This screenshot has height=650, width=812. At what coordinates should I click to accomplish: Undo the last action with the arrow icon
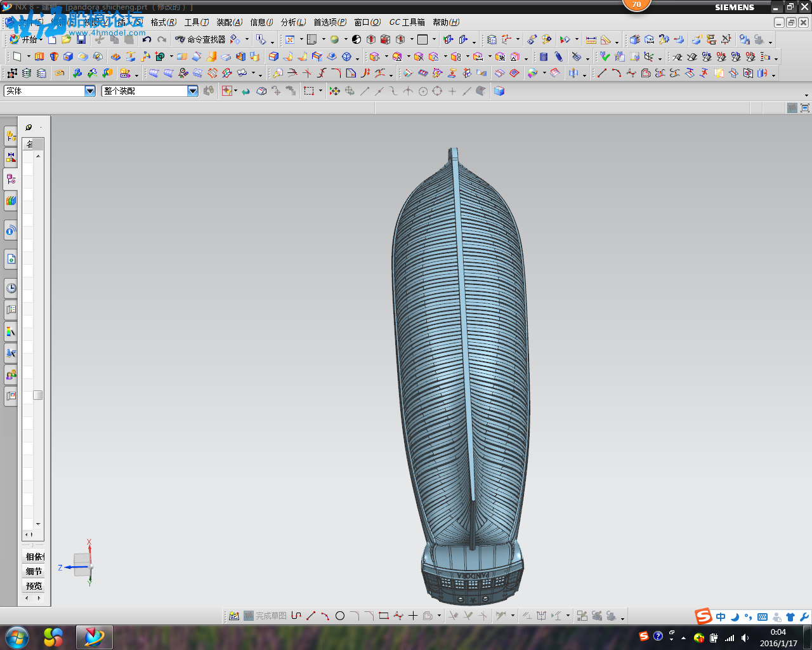(147, 39)
